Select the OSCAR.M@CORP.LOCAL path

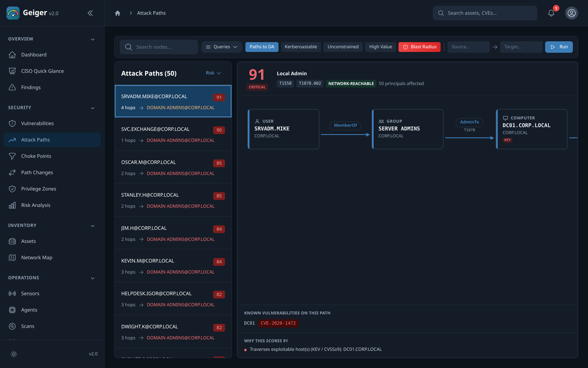(x=173, y=167)
